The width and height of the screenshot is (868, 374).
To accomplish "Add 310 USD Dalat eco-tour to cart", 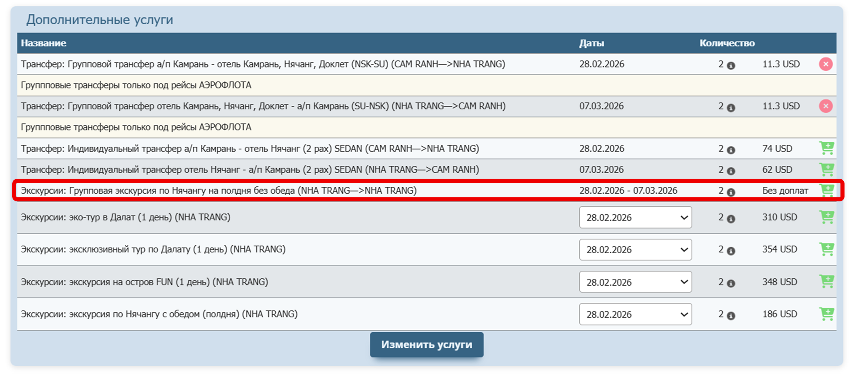I will coord(826,217).
